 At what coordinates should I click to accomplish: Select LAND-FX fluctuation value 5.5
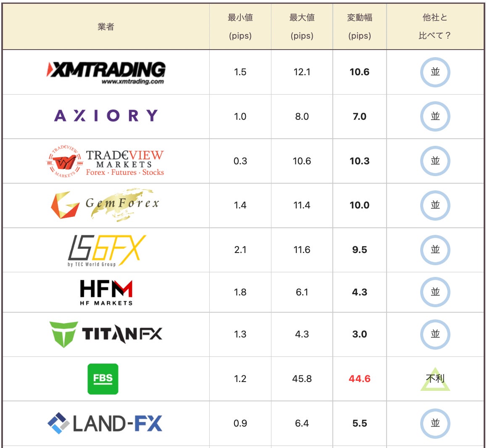(360, 423)
